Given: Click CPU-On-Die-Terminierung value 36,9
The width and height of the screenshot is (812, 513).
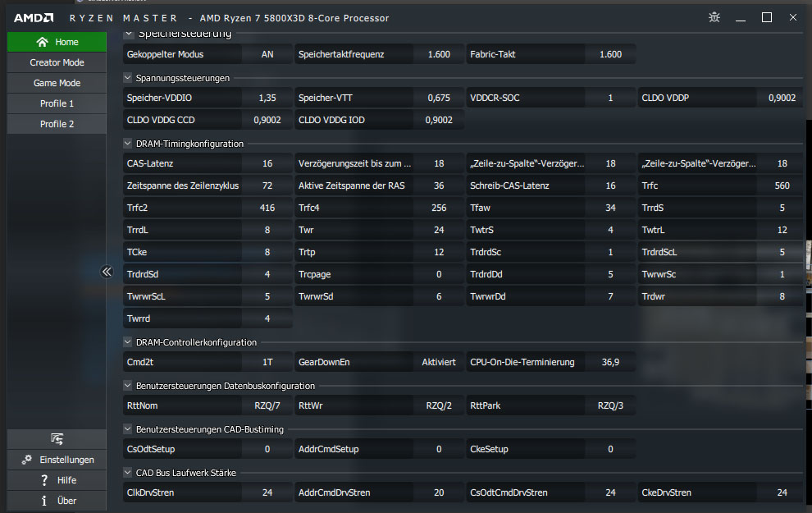Looking at the screenshot, I should [610, 362].
